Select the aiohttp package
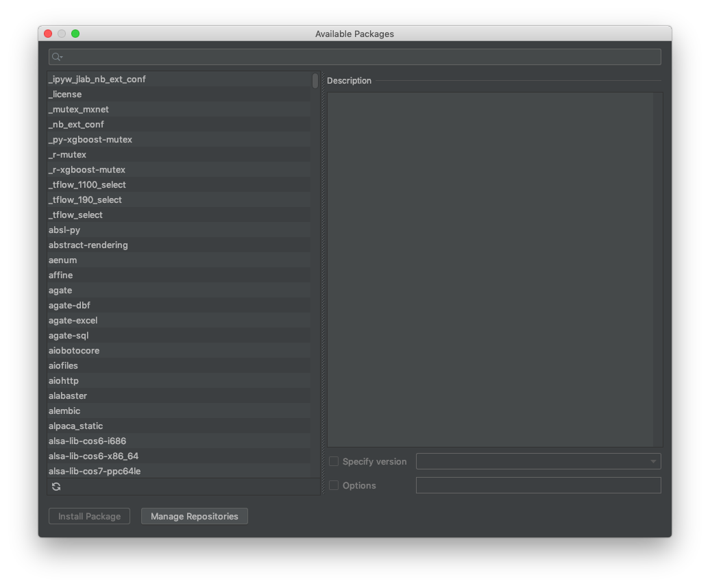710x588 pixels. (x=180, y=380)
